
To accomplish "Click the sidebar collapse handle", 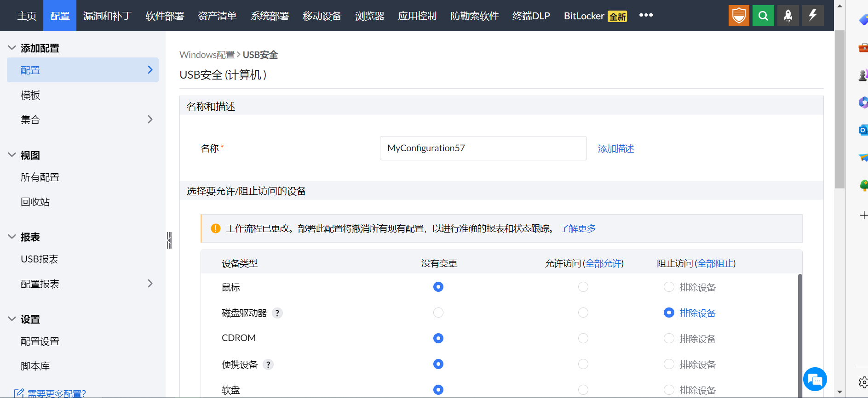I will [169, 240].
